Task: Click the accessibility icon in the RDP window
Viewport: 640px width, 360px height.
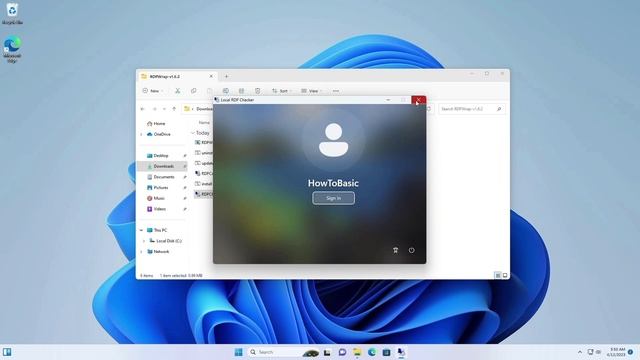Action: (395, 250)
